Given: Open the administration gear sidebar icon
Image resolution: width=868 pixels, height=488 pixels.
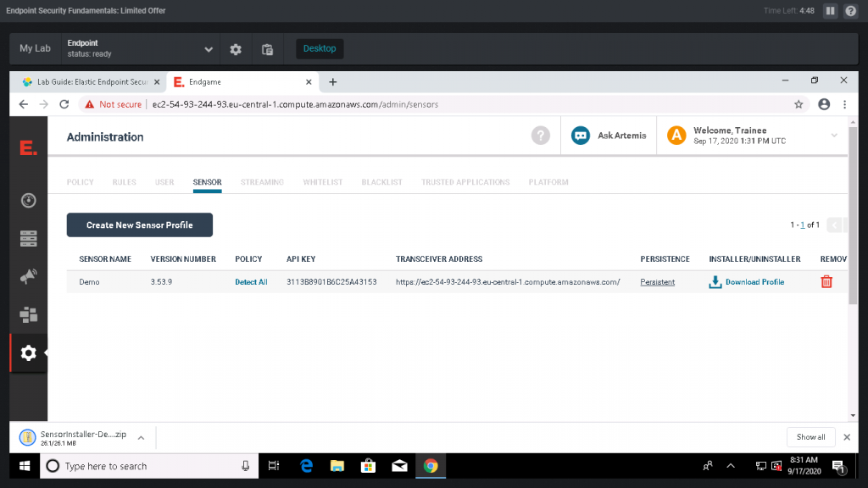Looking at the screenshot, I should (x=28, y=353).
